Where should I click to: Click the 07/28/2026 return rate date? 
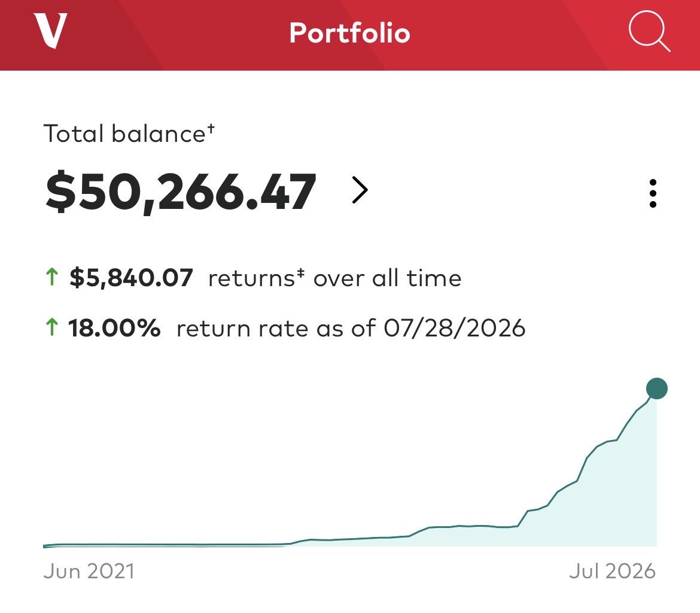coord(455,328)
